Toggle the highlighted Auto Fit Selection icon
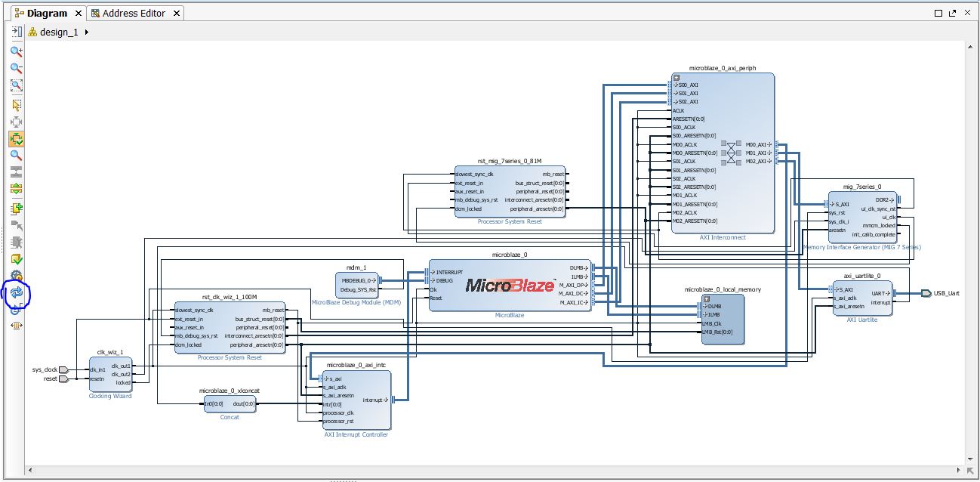Viewport: 980px width, 482px height. click(16, 138)
